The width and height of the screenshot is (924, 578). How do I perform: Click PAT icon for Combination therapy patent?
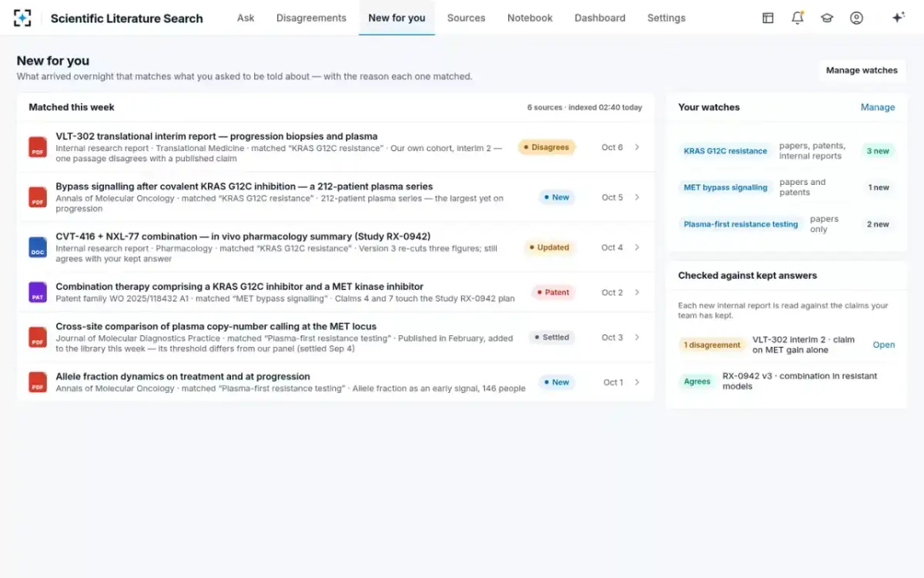coord(38,292)
